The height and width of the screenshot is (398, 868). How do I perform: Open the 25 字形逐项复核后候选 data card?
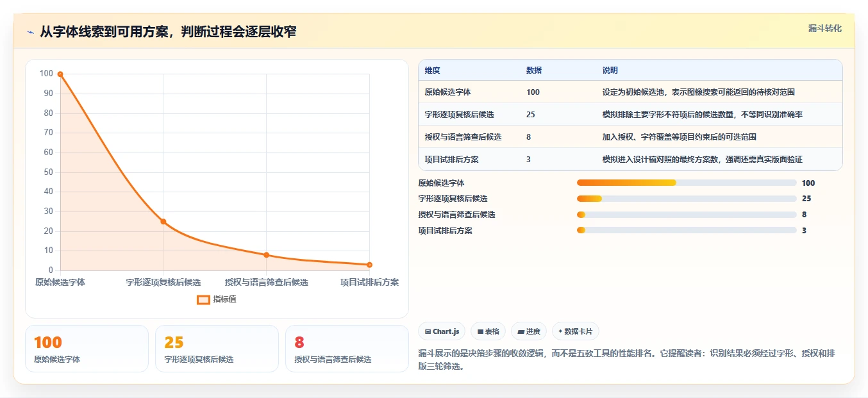[x=217, y=349]
